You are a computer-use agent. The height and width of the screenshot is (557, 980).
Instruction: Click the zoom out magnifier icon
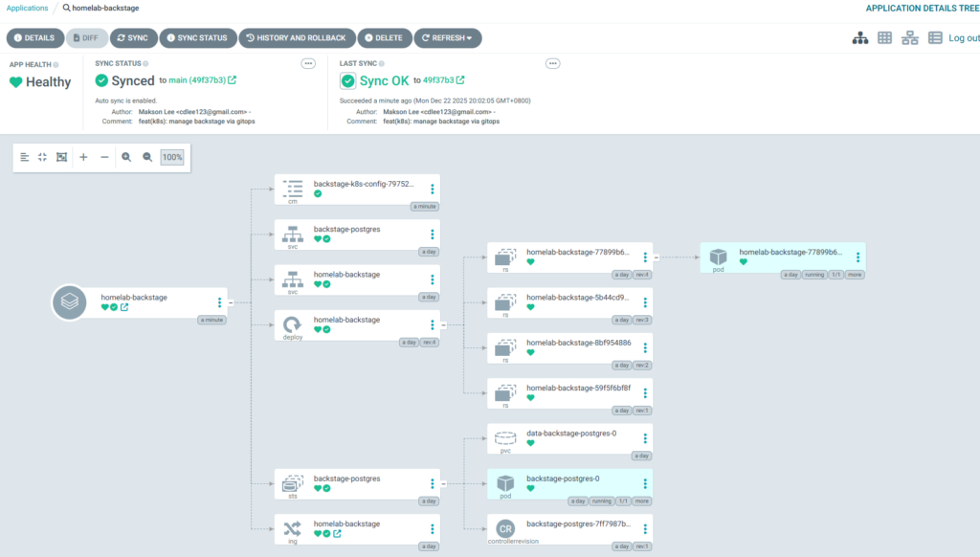[147, 157]
